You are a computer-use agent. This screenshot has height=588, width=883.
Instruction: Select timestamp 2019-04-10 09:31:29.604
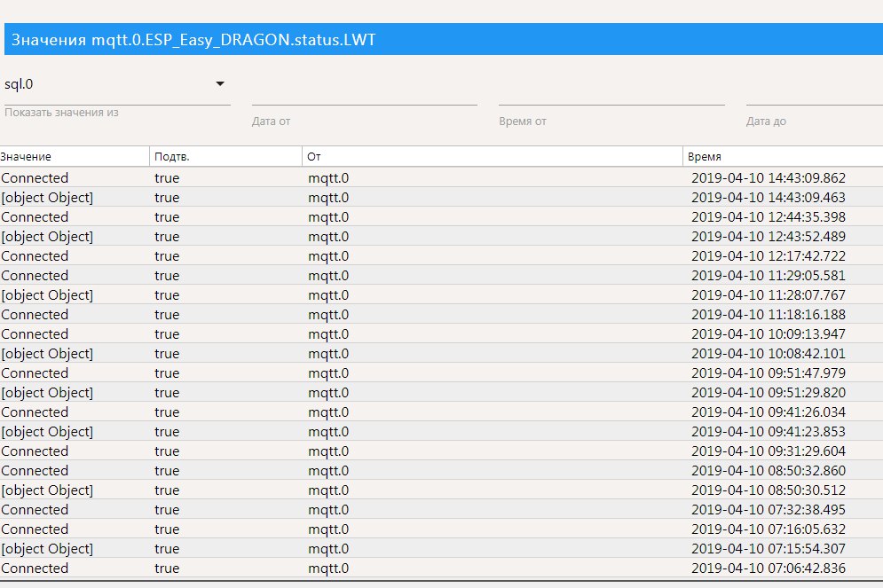point(769,451)
